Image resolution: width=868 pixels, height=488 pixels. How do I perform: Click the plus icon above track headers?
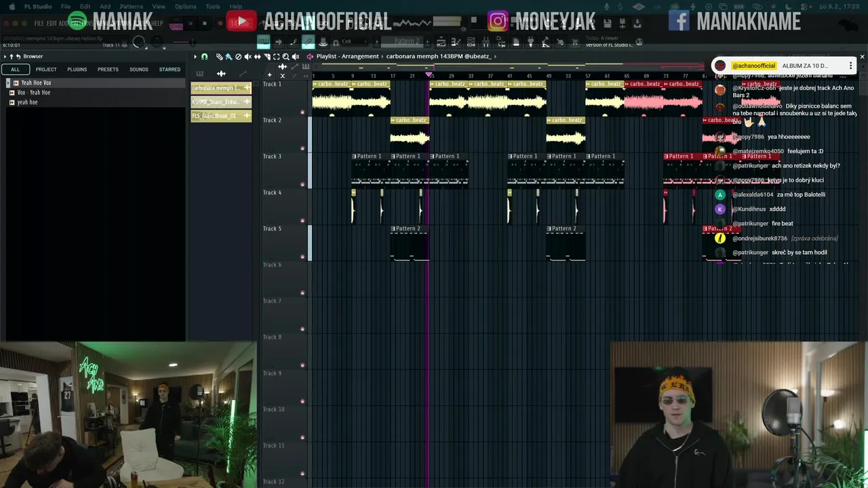[x=269, y=75]
